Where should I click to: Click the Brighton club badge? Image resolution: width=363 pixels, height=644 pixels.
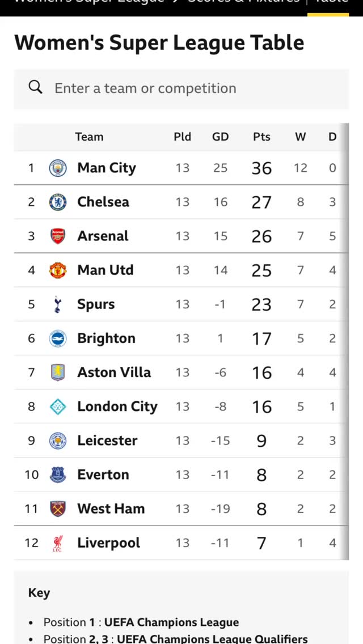tap(57, 338)
